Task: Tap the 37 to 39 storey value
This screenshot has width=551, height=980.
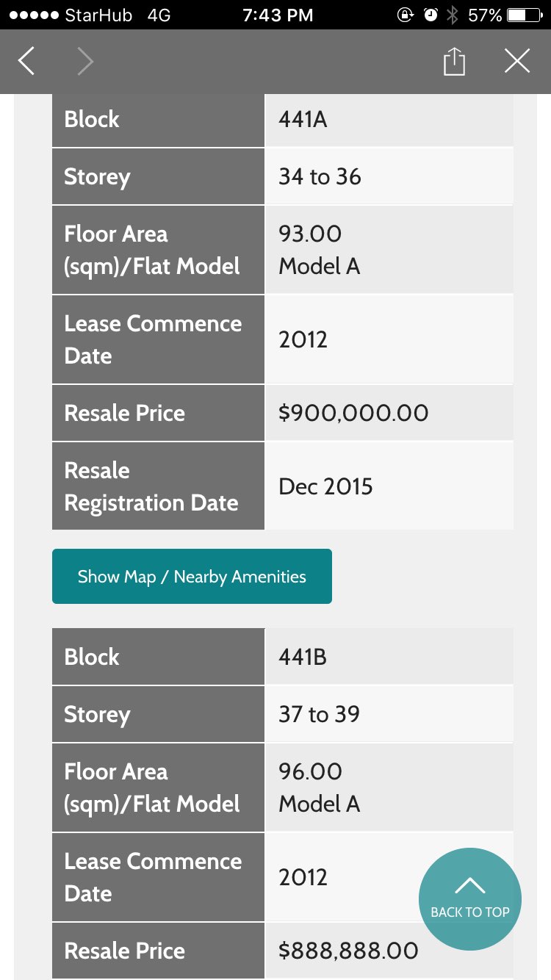Action: [319, 714]
